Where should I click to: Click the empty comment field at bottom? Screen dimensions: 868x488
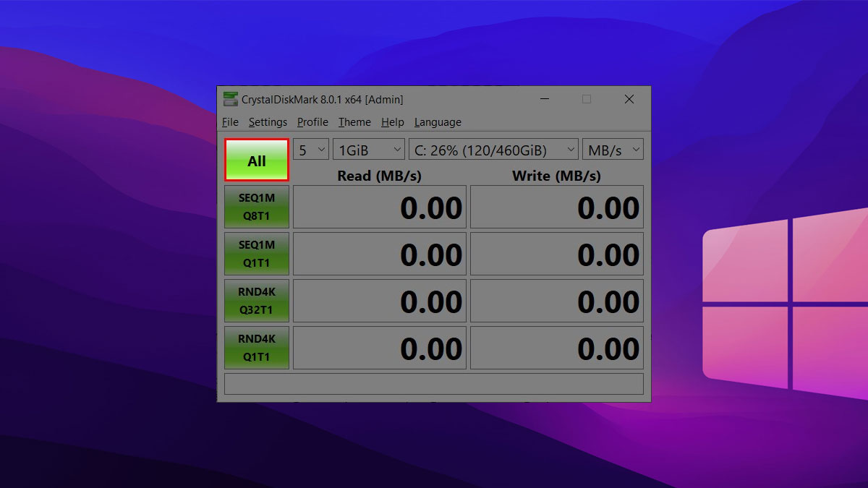coord(434,384)
